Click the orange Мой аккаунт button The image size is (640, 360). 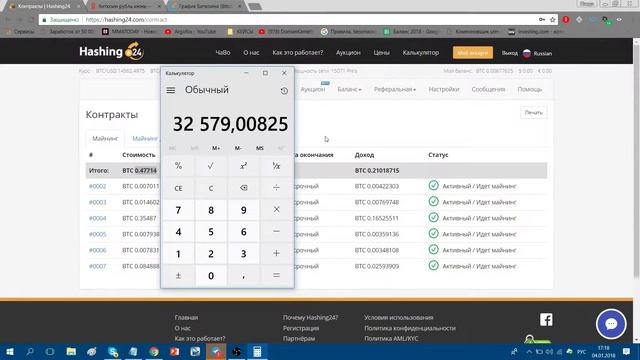click(x=473, y=53)
